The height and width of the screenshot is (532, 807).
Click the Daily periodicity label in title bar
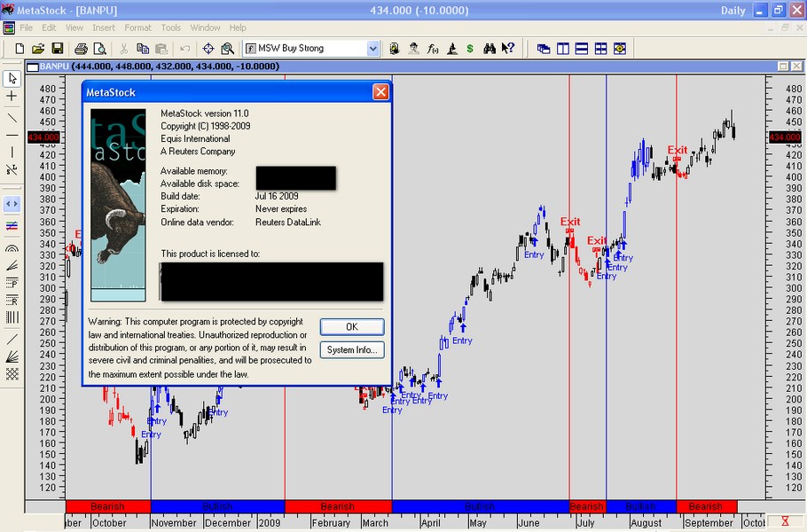(733, 11)
